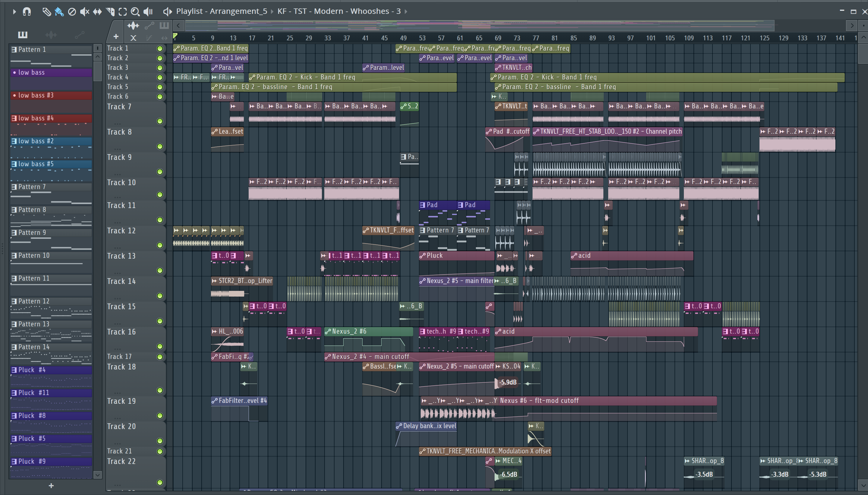868x495 pixels.
Task: Select the Paint brush tool
Action: 59,12
